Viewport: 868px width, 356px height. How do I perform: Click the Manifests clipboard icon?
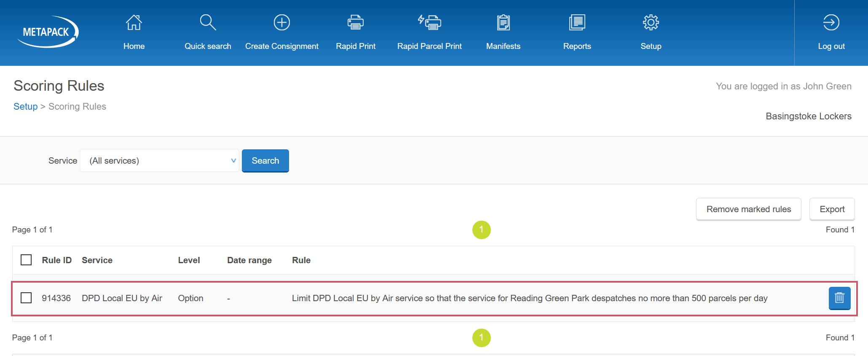tap(503, 22)
